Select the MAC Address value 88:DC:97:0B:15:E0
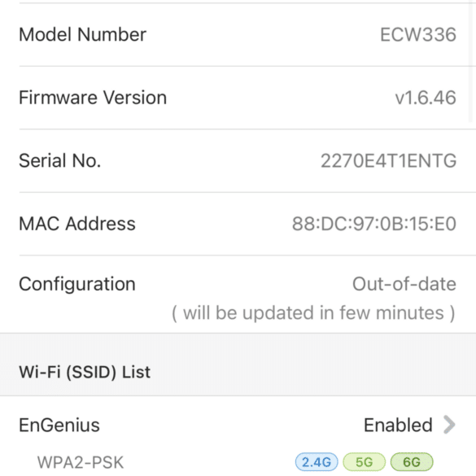Screen dimensions: 476x476 [374, 224]
